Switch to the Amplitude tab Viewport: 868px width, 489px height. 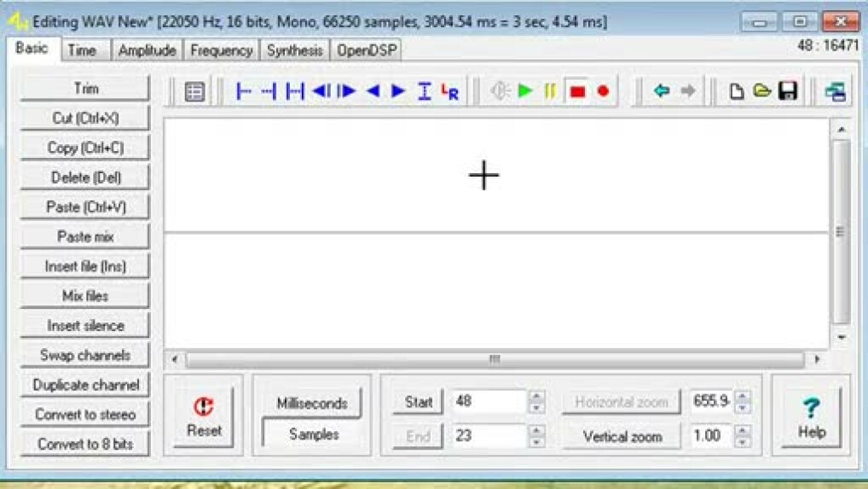(147, 50)
